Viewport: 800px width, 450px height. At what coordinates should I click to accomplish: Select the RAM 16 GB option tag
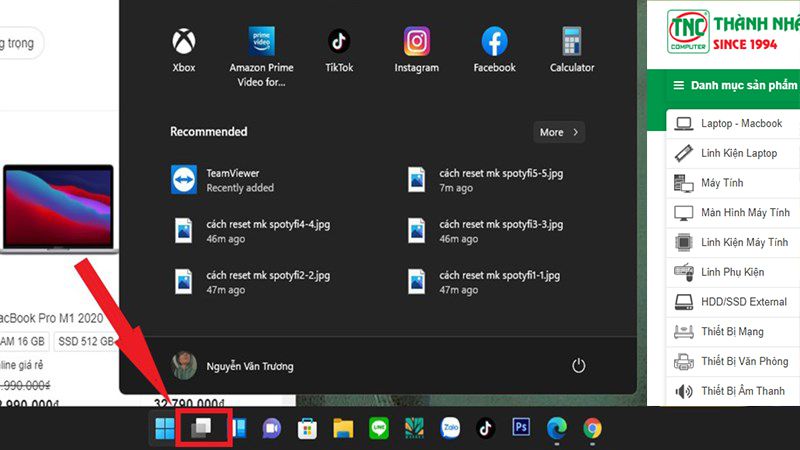23,341
